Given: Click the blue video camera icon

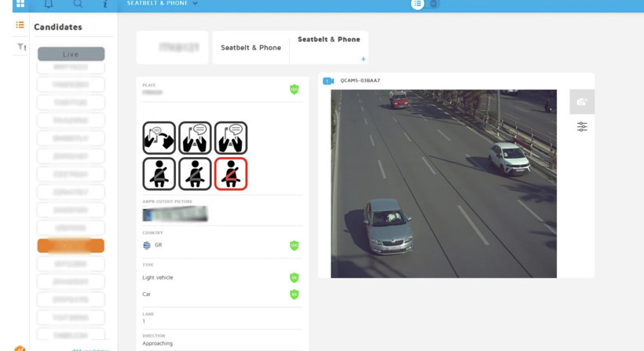Looking at the screenshot, I should point(328,81).
